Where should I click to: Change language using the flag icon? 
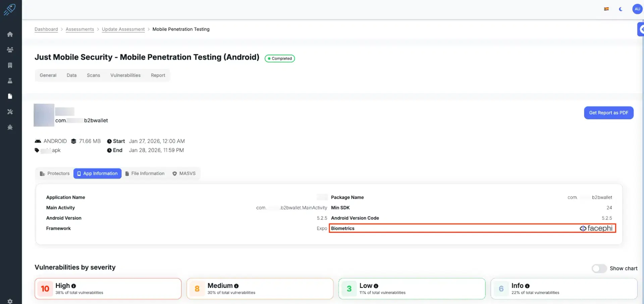(x=606, y=9)
